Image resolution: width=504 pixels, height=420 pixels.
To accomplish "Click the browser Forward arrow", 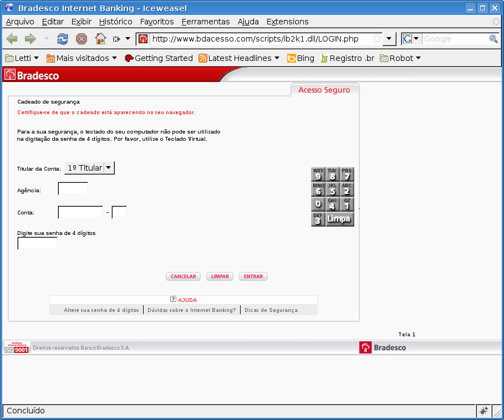I will pyautogui.click(x=30, y=39).
